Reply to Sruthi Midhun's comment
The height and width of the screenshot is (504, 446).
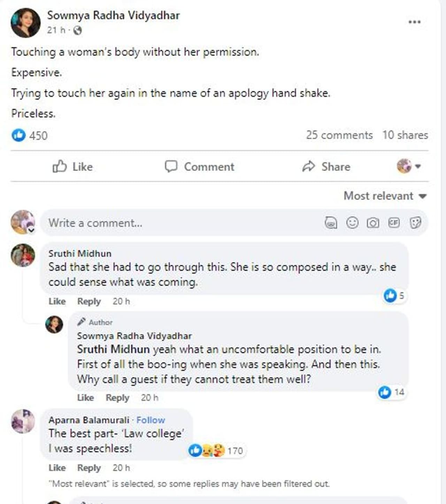pyautogui.click(x=89, y=301)
